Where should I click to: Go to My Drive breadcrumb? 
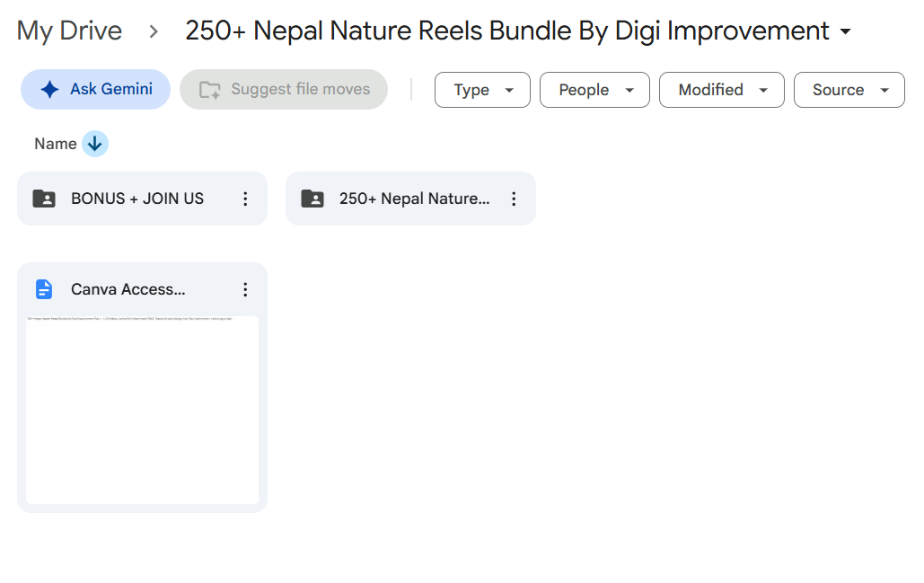69,31
